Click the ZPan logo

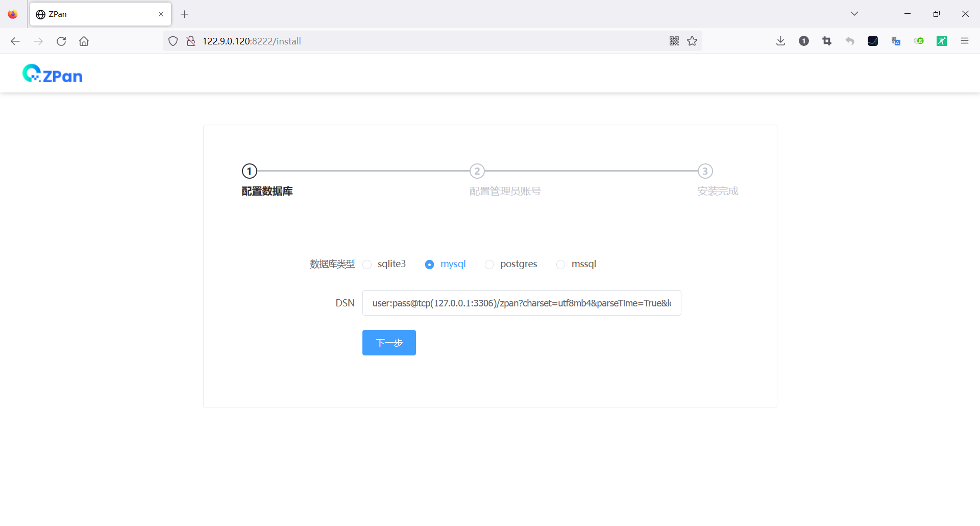tap(52, 73)
